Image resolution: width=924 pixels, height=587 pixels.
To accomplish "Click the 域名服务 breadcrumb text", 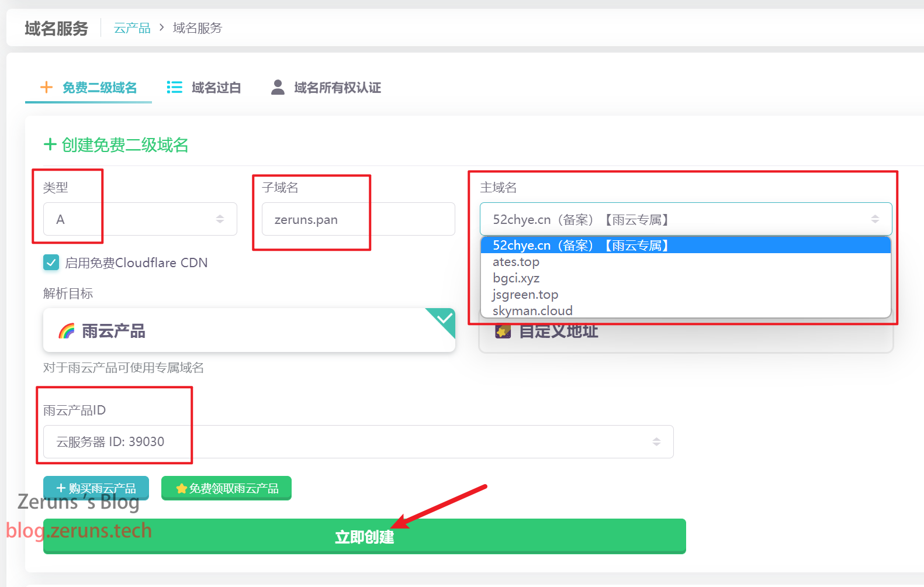I will [x=198, y=28].
